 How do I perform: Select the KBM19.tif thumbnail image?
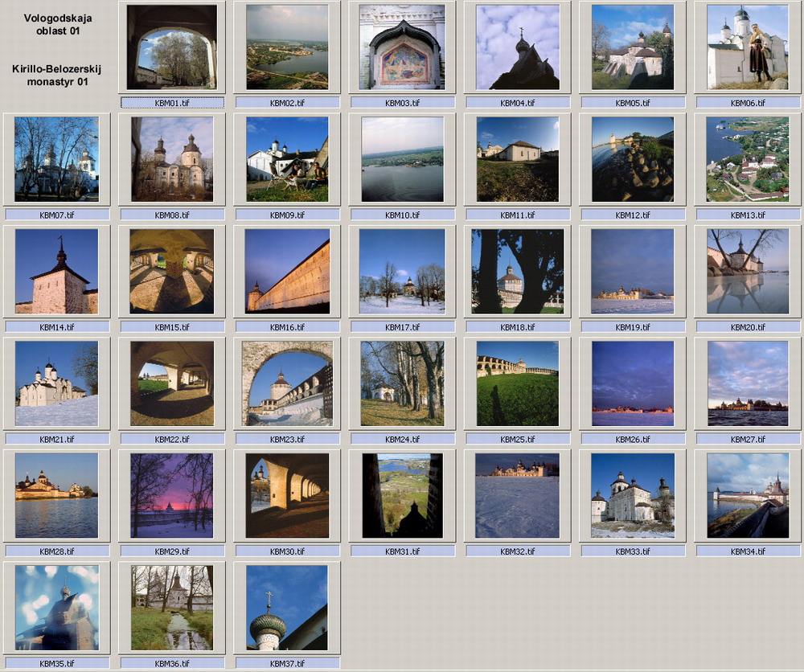point(633,271)
